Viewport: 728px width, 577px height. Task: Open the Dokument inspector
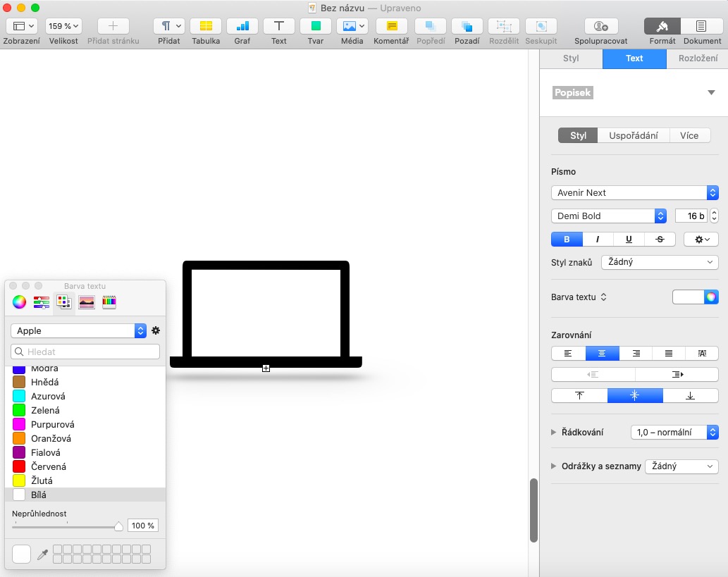(701, 26)
